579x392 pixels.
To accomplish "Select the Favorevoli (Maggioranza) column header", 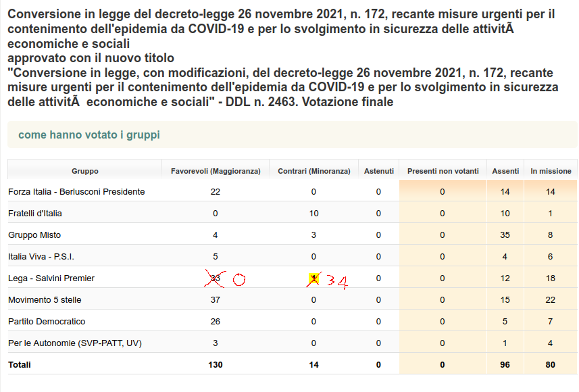I will point(216,171).
